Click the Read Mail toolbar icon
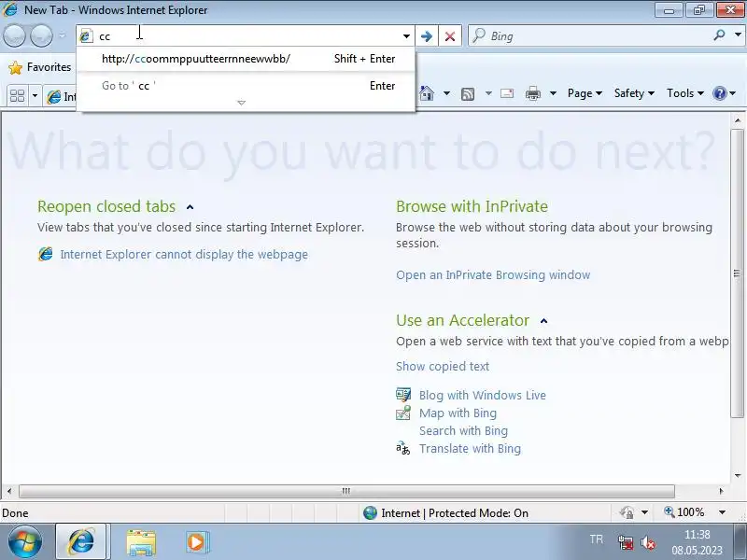Viewport: 747px width, 560px height. point(507,93)
